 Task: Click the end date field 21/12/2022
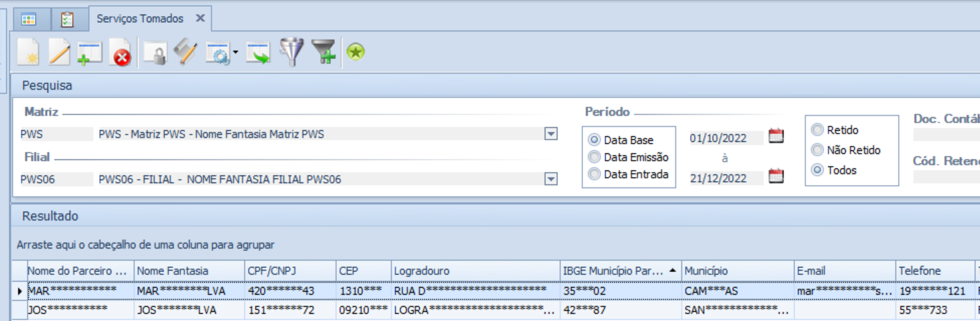click(726, 178)
